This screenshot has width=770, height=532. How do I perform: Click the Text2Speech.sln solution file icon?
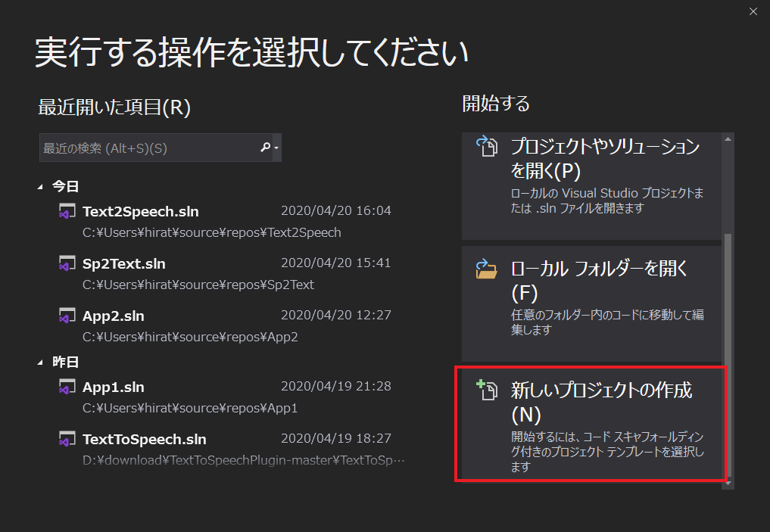[67, 212]
